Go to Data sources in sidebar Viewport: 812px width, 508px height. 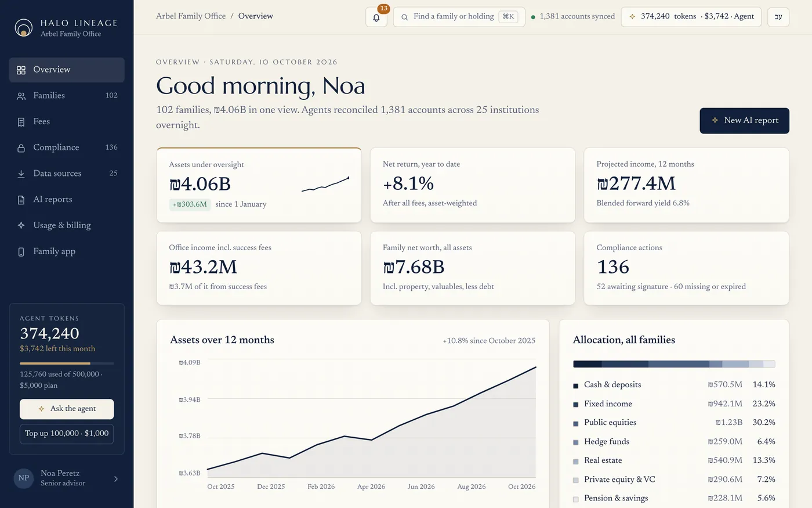click(x=67, y=173)
